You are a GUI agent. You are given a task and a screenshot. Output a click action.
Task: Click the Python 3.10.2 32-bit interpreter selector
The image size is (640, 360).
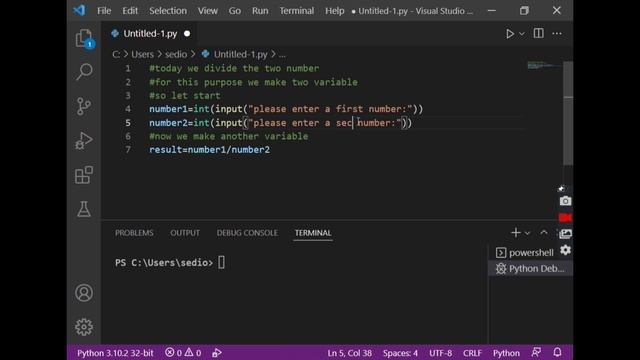(x=115, y=353)
